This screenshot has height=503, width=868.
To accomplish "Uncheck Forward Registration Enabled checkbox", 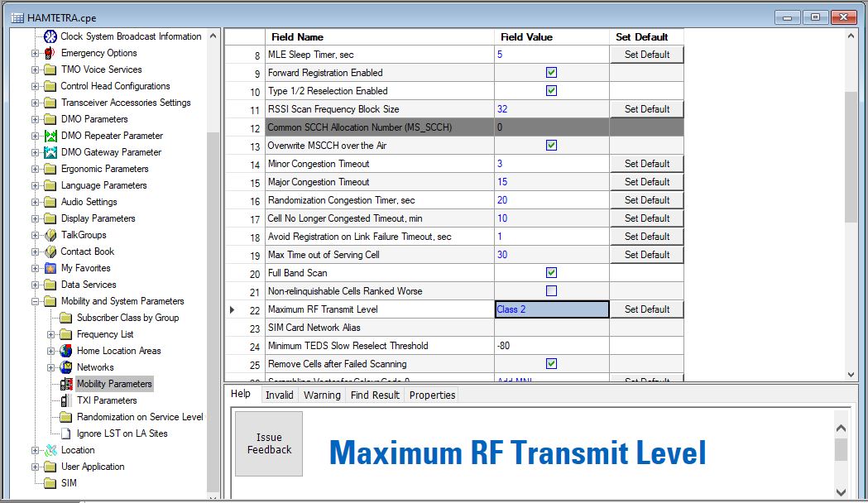I will [x=551, y=73].
